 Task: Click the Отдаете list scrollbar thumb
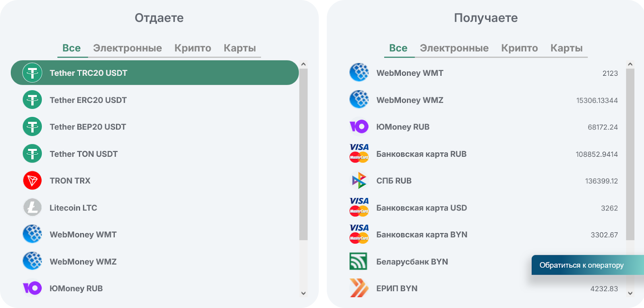coord(303,153)
